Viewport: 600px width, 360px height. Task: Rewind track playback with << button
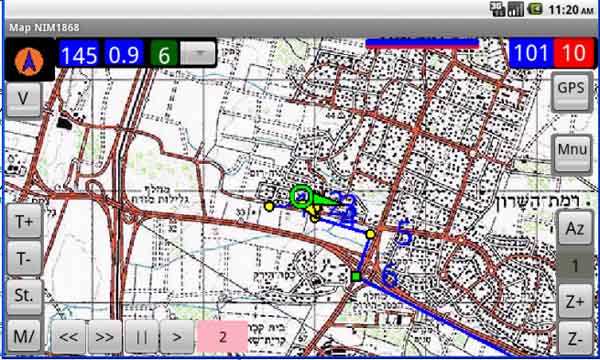tap(68, 337)
